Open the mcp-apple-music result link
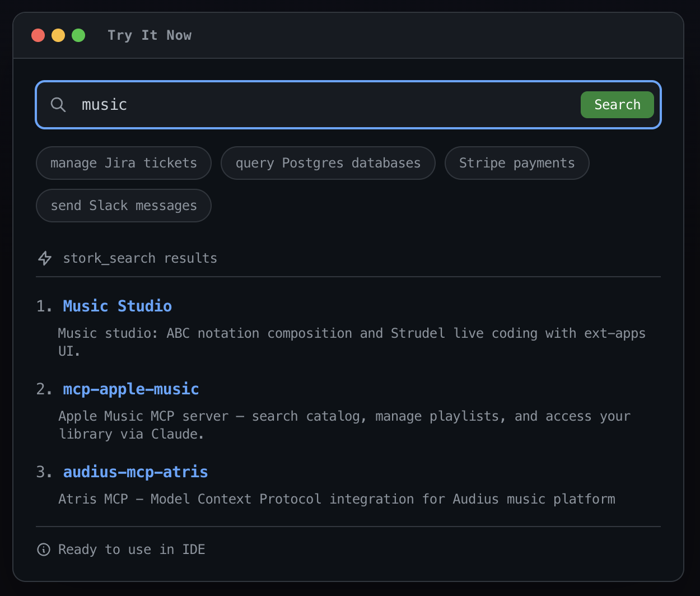 (130, 389)
